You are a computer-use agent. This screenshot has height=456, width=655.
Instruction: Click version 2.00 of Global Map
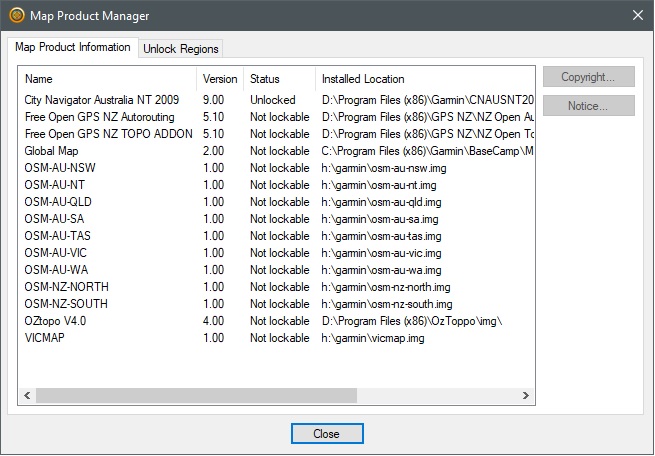click(x=213, y=151)
